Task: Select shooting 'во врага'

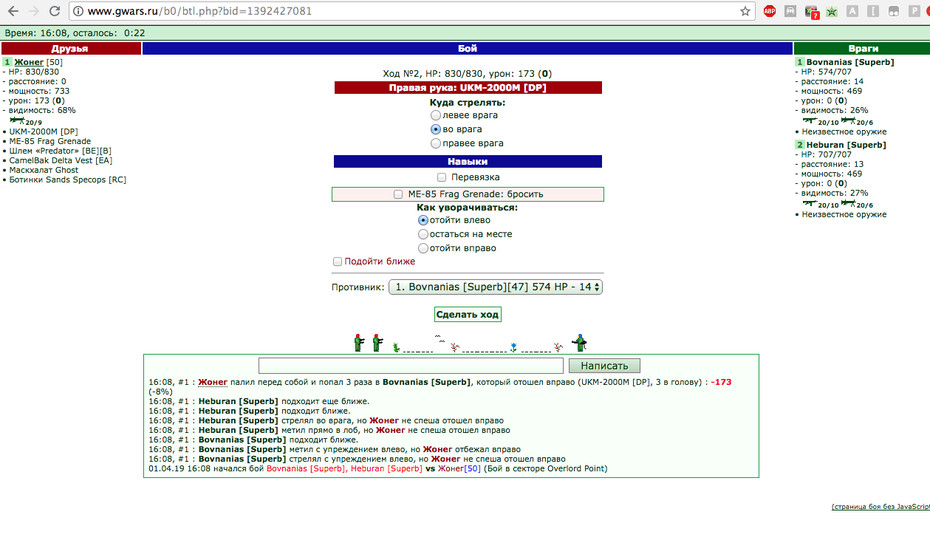Action: 436,129
